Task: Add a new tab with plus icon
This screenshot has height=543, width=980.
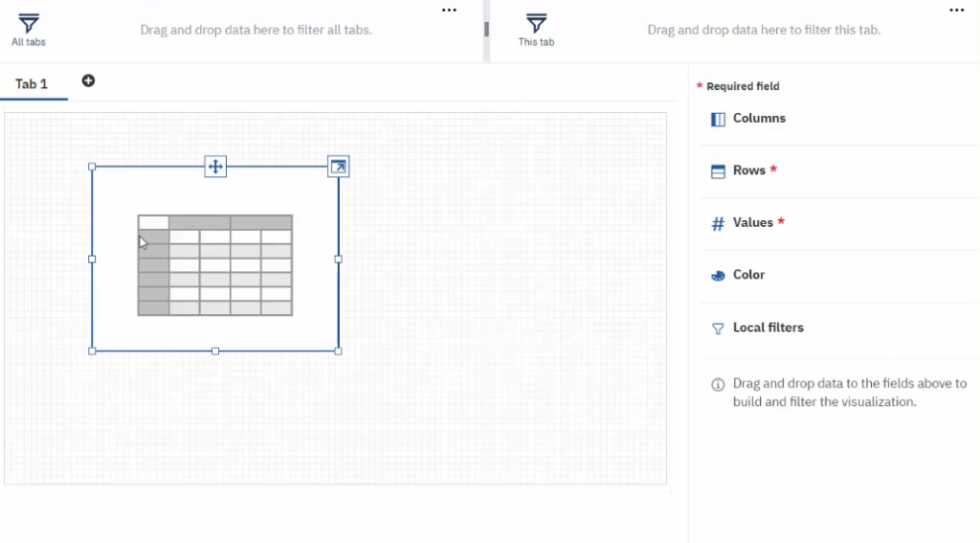Action: pyautogui.click(x=88, y=80)
